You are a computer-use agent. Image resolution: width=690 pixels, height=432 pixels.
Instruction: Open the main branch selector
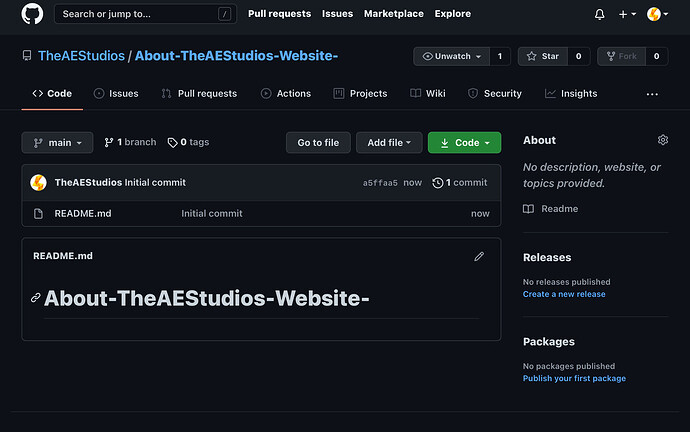pyautogui.click(x=57, y=143)
